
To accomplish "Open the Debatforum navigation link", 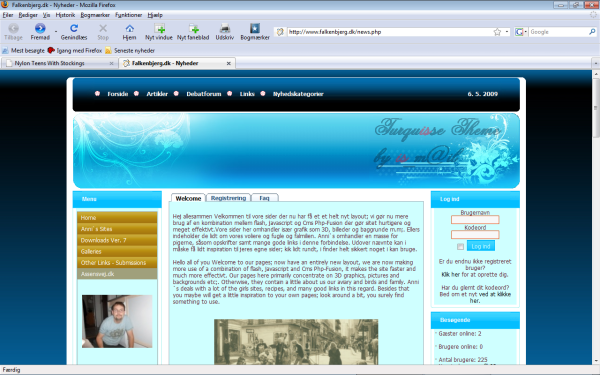I will (x=204, y=94).
